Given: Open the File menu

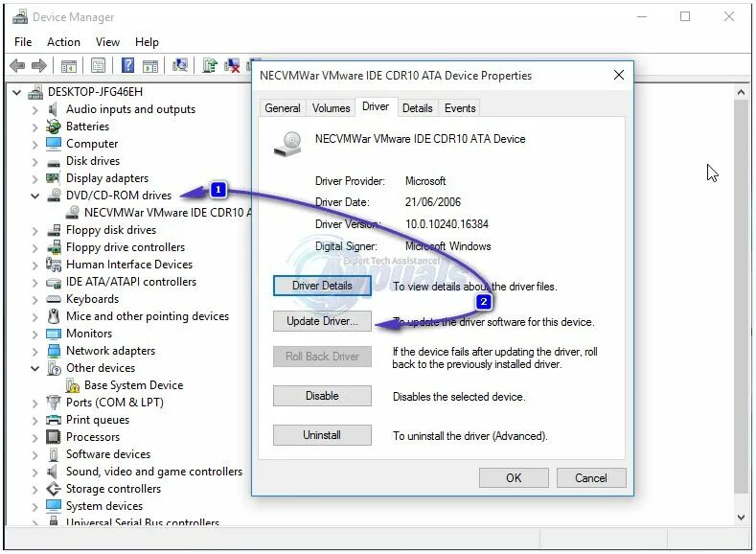Looking at the screenshot, I should (x=23, y=42).
